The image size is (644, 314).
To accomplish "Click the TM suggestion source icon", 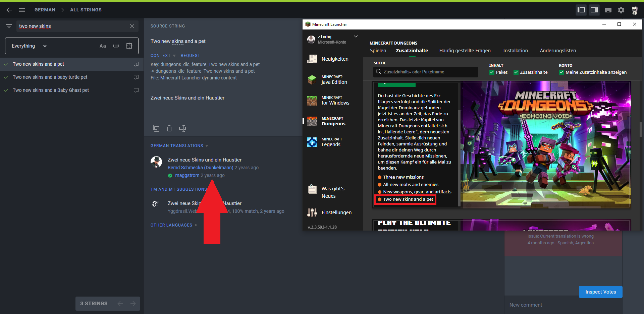I will [x=156, y=203].
